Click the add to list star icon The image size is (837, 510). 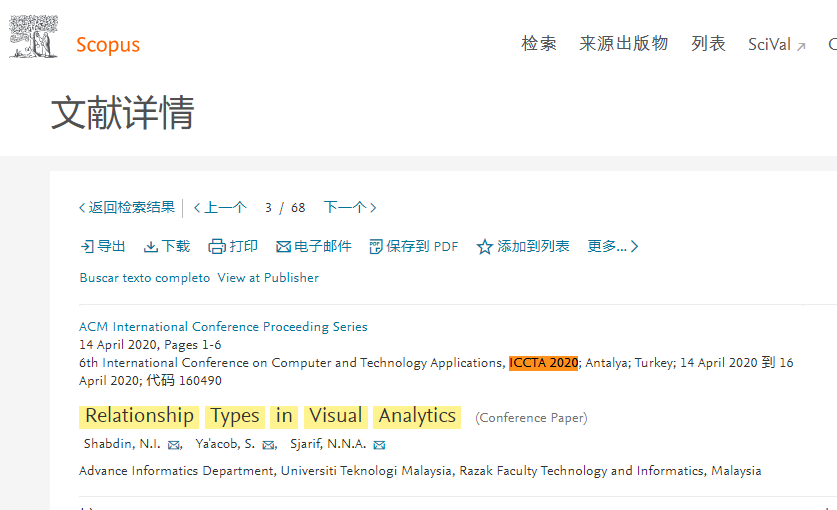tap(485, 247)
